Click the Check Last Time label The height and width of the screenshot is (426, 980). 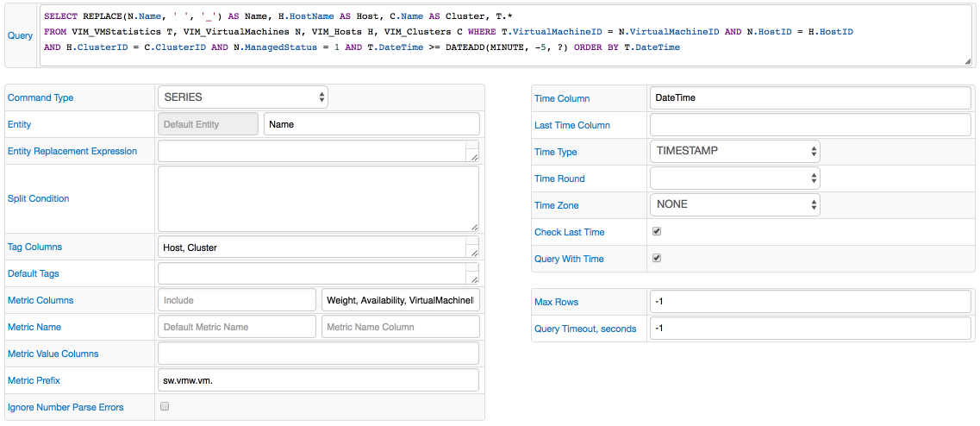[x=570, y=232]
